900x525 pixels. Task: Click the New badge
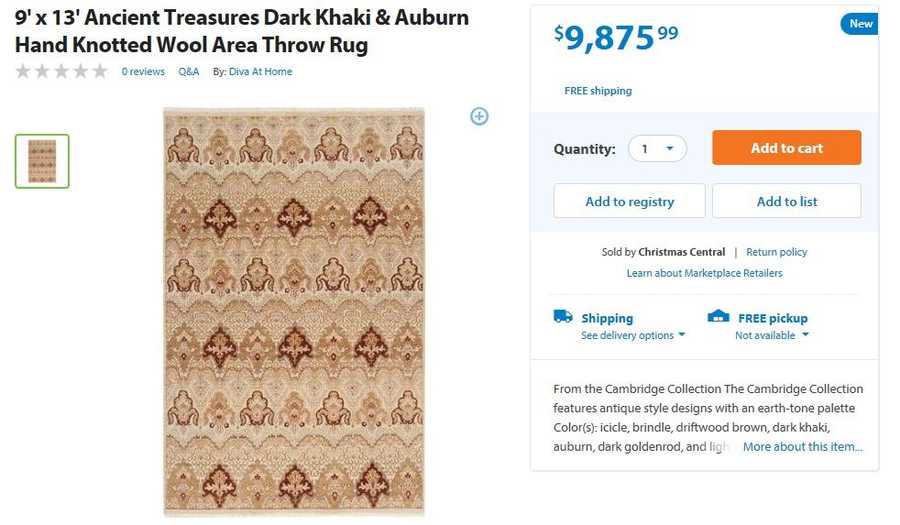click(x=860, y=24)
